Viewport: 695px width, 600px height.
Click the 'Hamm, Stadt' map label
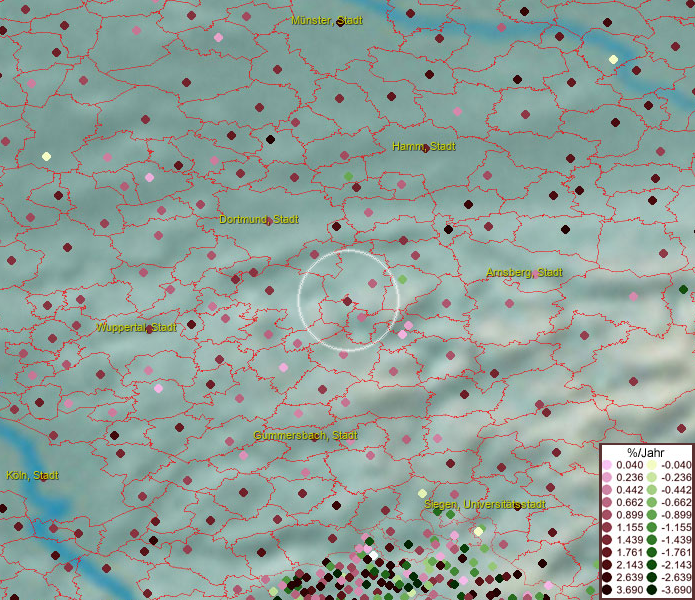[424, 146]
